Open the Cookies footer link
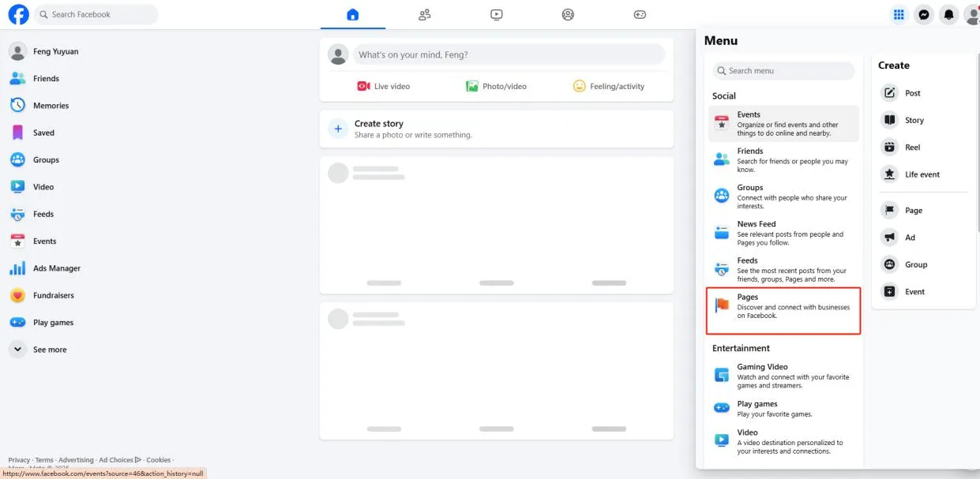The width and height of the screenshot is (980, 479). pos(158,460)
